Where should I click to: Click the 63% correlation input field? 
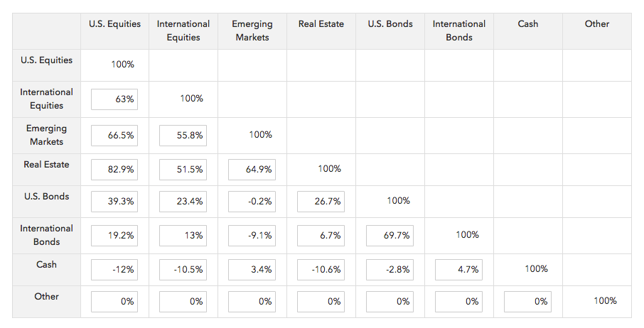tap(114, 99)
